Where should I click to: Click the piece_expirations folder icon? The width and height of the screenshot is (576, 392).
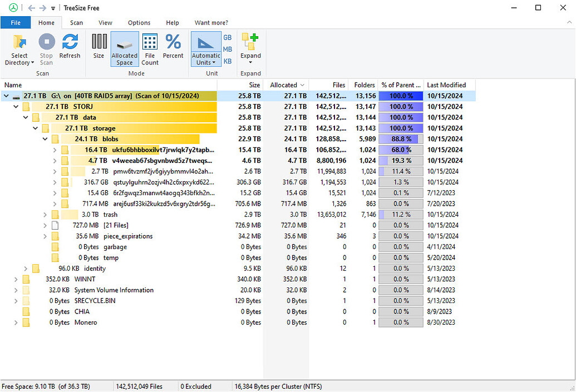click(x=55, y=236)
